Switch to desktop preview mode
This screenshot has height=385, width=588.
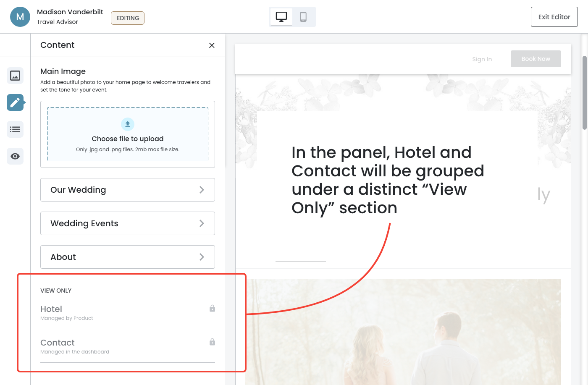tap(281, 17)
